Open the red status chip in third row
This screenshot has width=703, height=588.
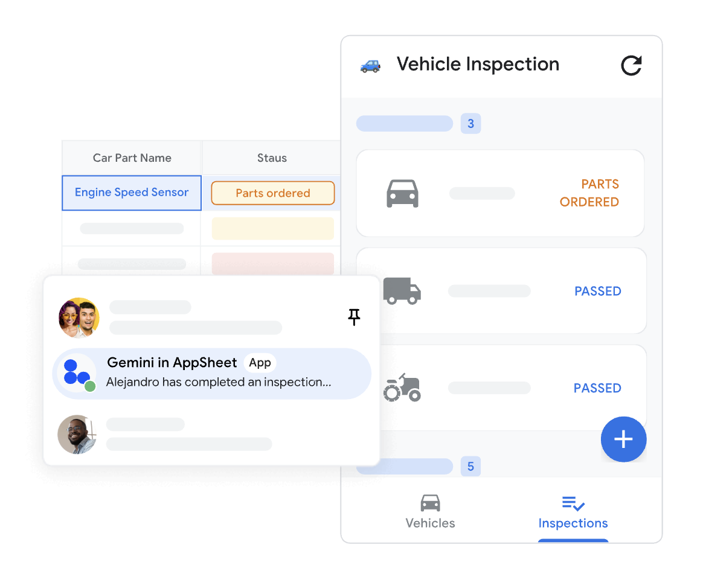coord(272,263)
